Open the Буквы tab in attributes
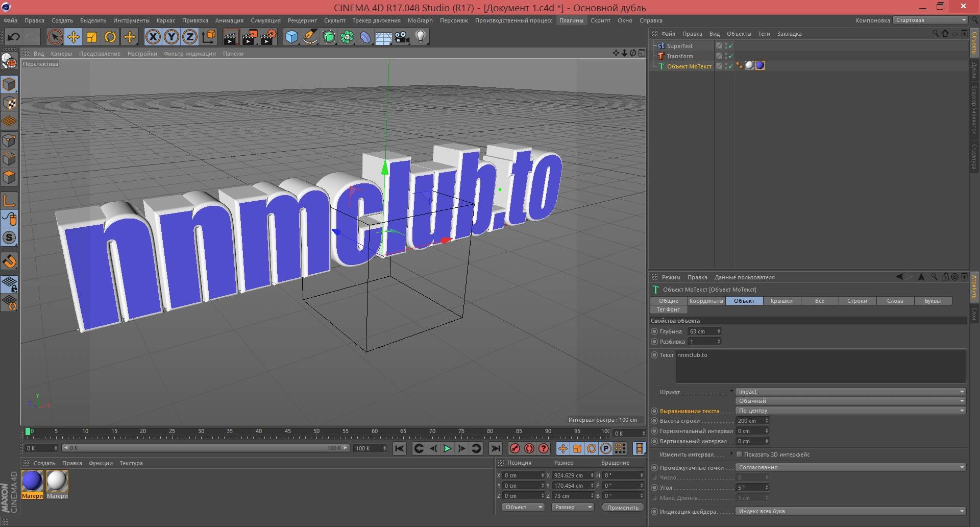The width and height of the screenshot is (980, 527). pyautogui.click(x=933, y=301)
